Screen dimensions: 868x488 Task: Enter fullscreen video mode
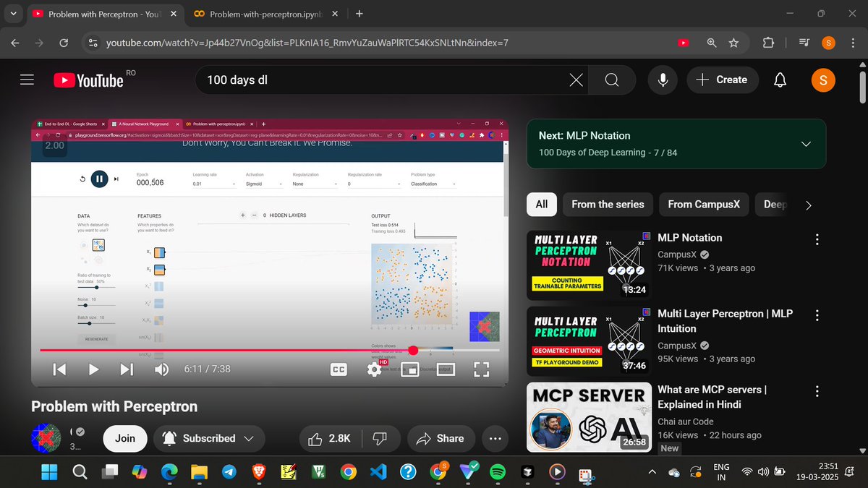click(482, 369)
